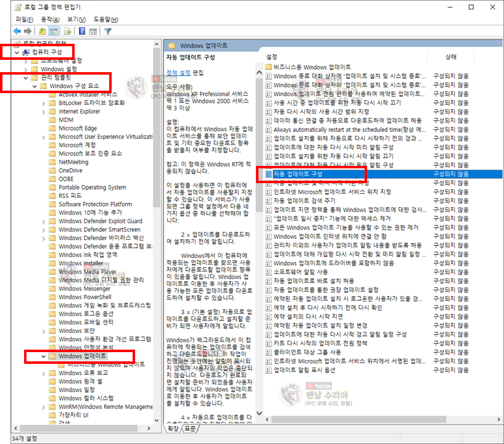Click the Forward arrow toolbar icon
The height and width of the screenshot is (444, 504).
(28, 31)
